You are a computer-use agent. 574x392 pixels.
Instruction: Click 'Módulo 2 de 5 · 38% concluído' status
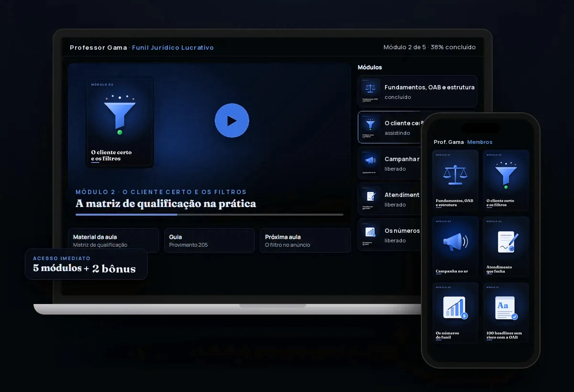(430, 47)
